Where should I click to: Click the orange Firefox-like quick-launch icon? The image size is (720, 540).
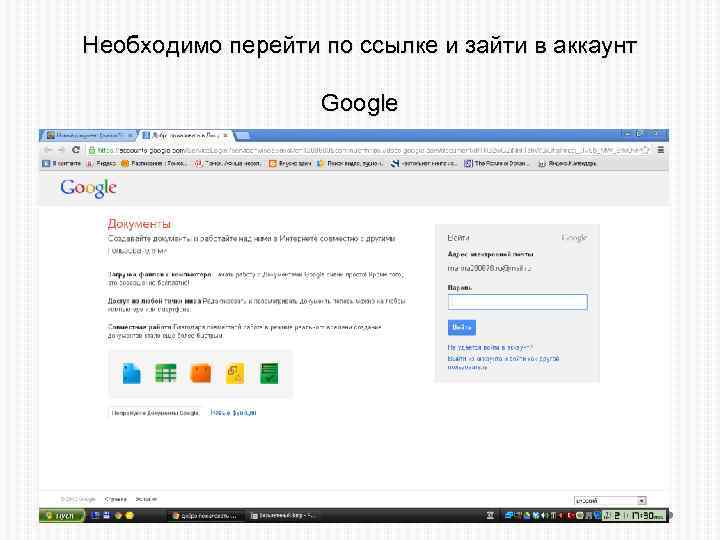click(118, 516)
